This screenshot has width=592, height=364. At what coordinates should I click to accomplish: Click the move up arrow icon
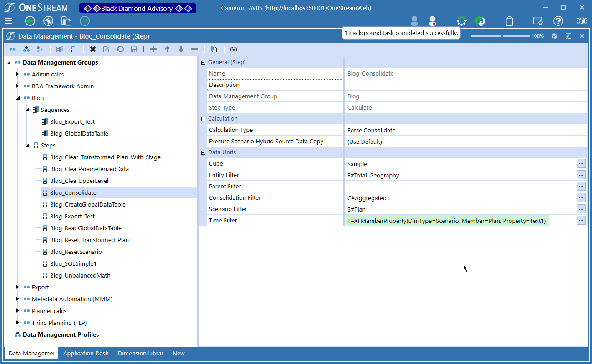pos(167,49)
